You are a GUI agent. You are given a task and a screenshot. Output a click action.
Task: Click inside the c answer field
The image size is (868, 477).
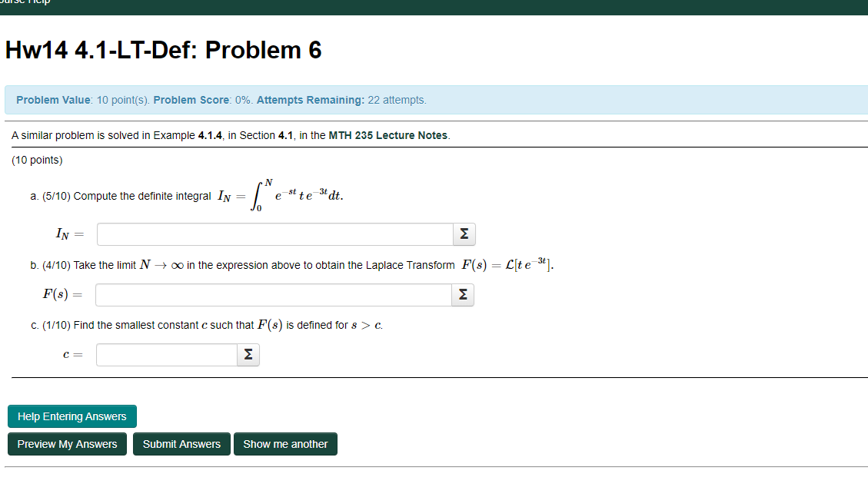pyautogui.click(x=165, y=354)
